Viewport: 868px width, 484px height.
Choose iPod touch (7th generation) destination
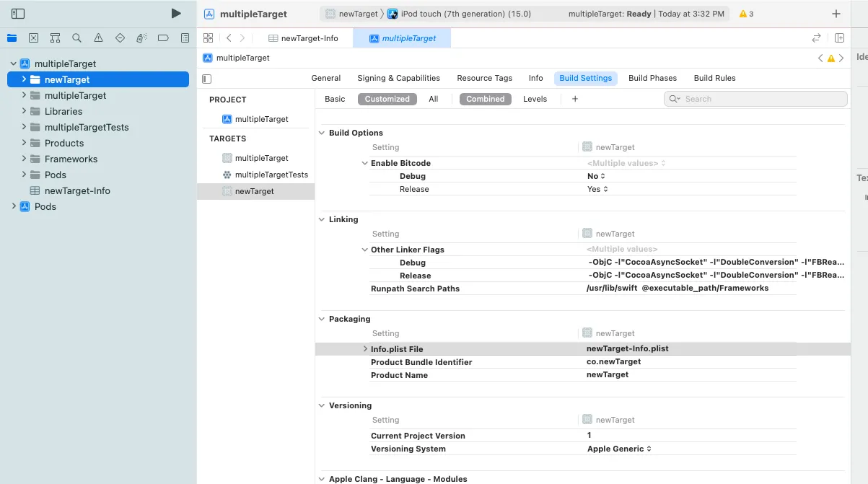(459, 14)
